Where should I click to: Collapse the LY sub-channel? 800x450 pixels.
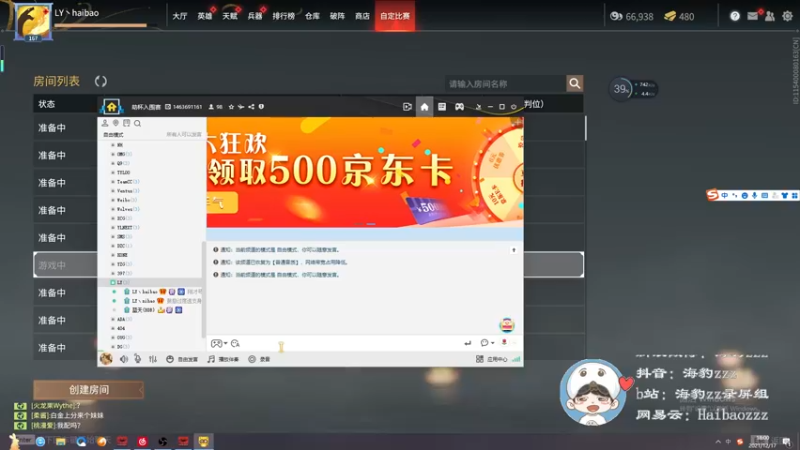click(x=113, y=282)
